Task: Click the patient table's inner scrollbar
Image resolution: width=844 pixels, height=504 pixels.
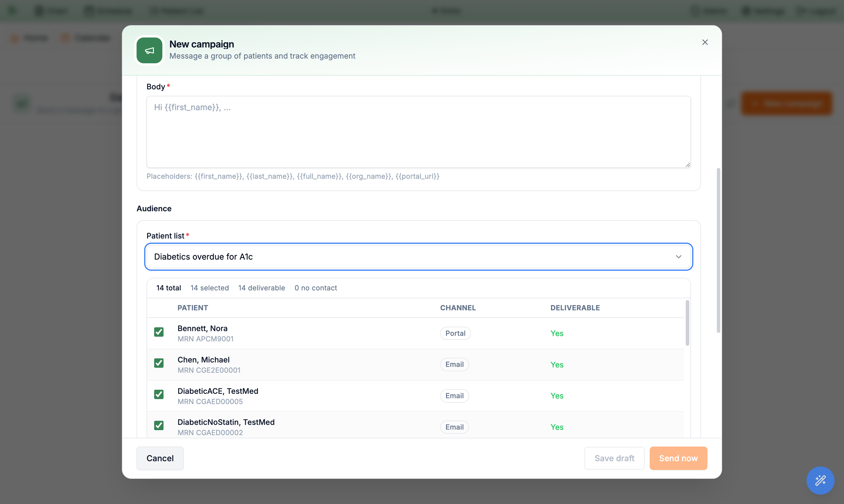Action: pos(688,323)
